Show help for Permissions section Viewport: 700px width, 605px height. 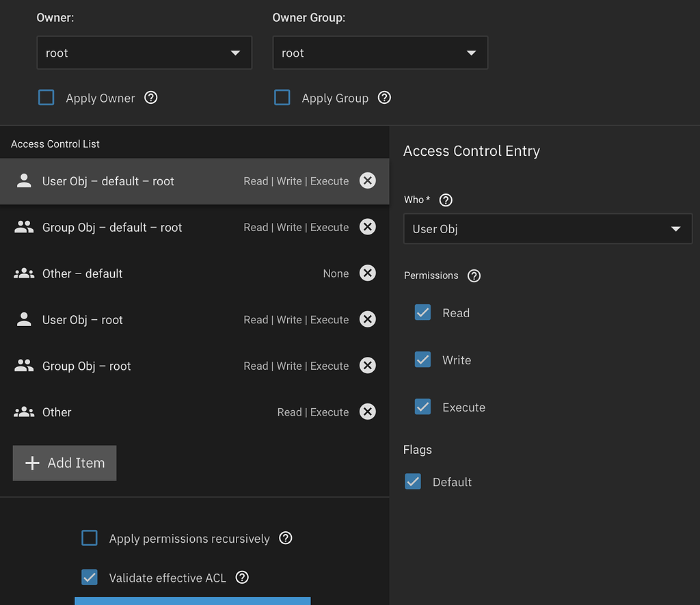pos(474,275)
